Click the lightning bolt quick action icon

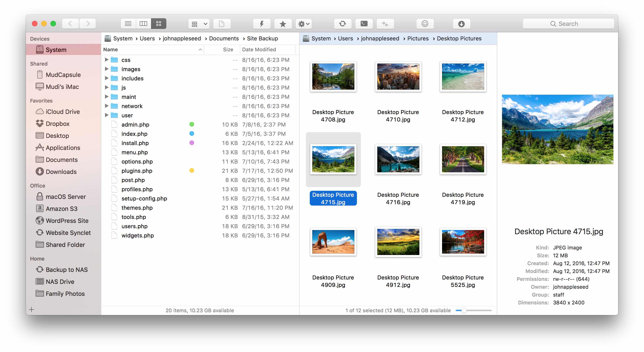coord(261,24)
